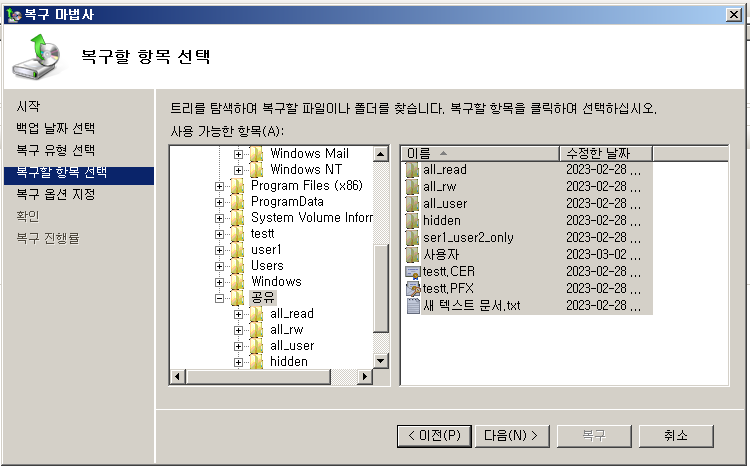
Task: Click all_user folder icon in the tree
Action: [257, 346]
